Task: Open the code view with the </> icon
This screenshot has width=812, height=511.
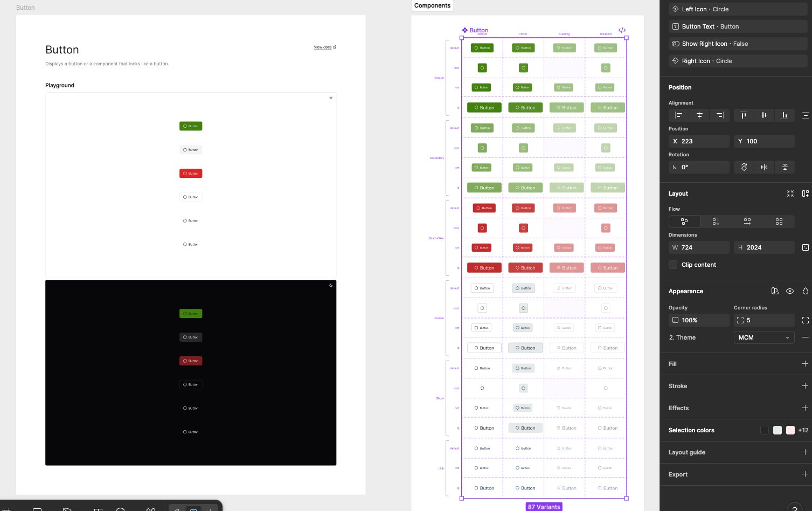Action: click(622, 30)
